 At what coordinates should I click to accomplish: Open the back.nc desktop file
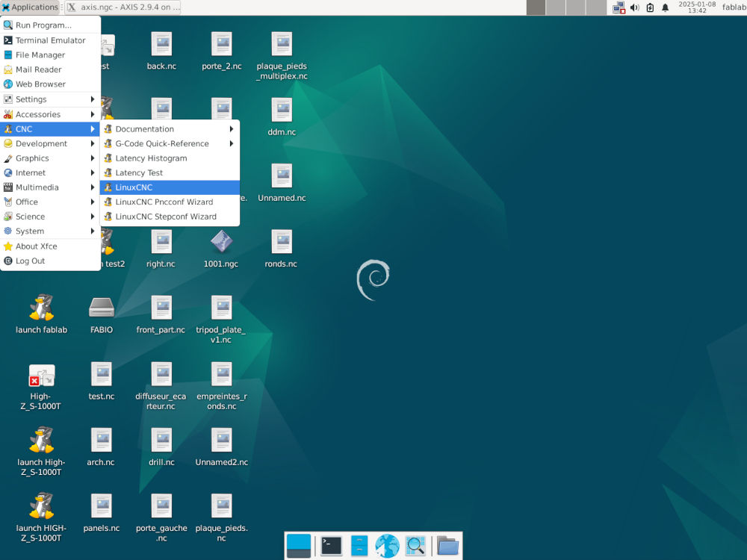[x=161, y=44]
